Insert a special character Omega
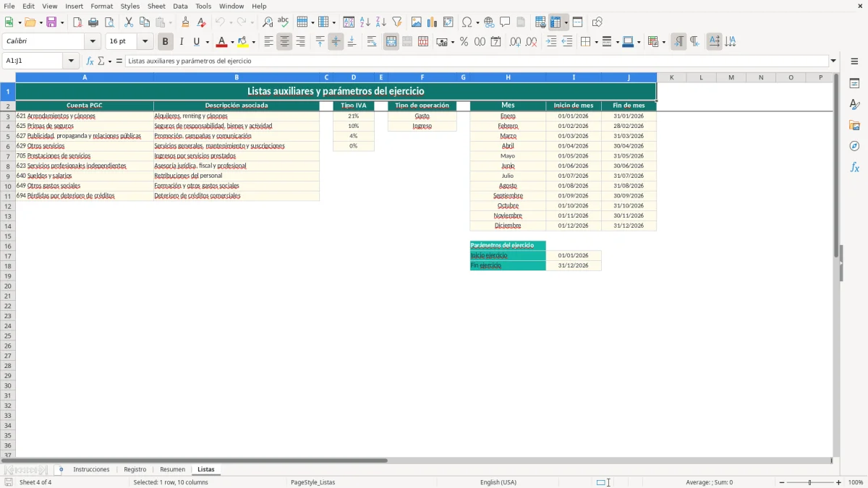Image resolution: width=868 pixels, height=488 pixels. pyautogui.click(x=467, y=22)
